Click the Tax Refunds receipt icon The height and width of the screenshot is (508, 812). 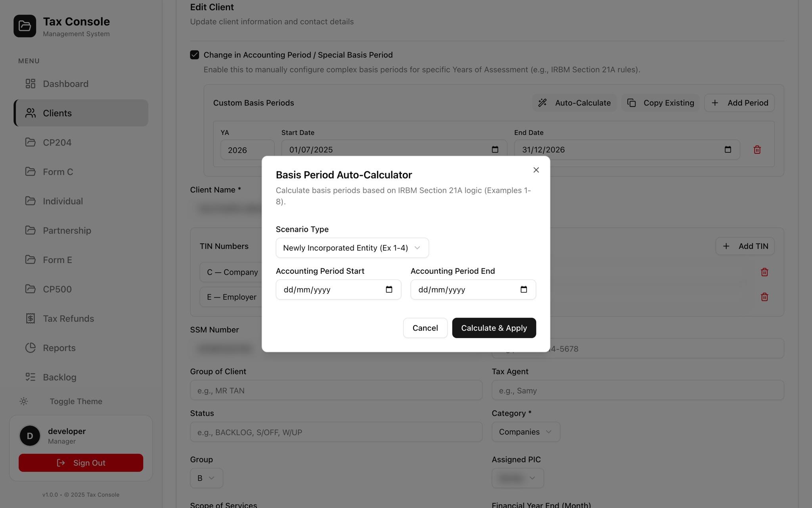point(31,318)
